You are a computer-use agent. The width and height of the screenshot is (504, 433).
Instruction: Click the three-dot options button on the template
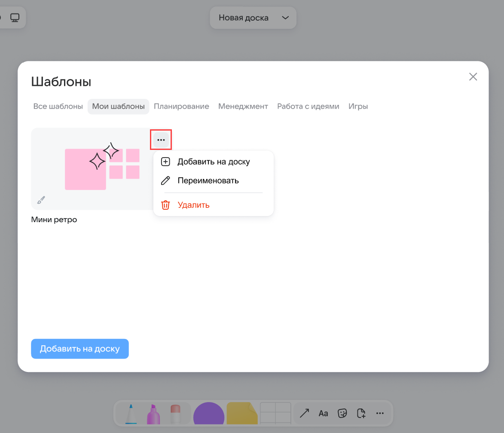[161, 140]
